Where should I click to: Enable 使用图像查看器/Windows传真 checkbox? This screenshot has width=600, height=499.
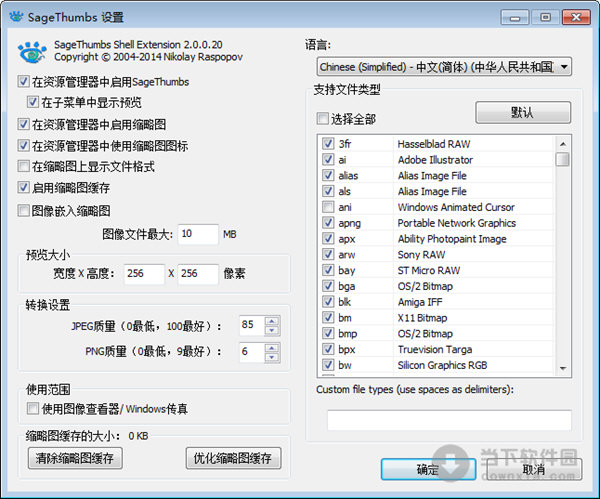point(33,408)
